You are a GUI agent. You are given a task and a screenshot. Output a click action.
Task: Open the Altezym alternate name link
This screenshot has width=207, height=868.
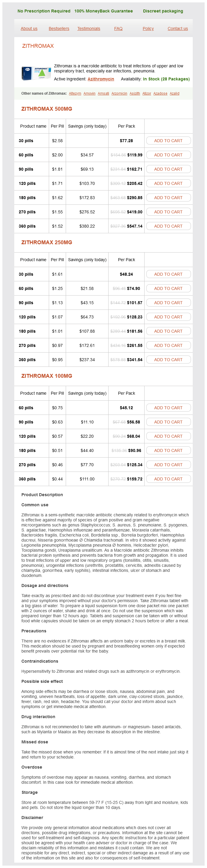(75, 94)
